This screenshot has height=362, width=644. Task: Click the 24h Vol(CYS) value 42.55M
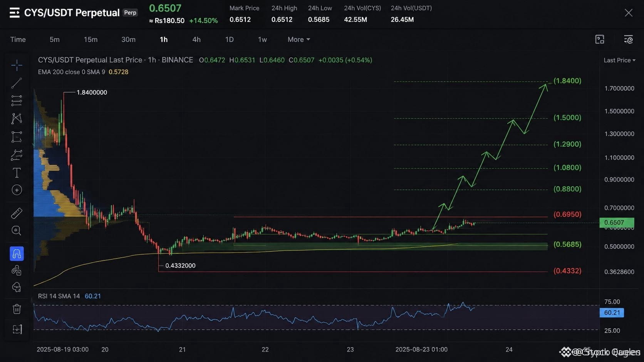coord(356,20)
